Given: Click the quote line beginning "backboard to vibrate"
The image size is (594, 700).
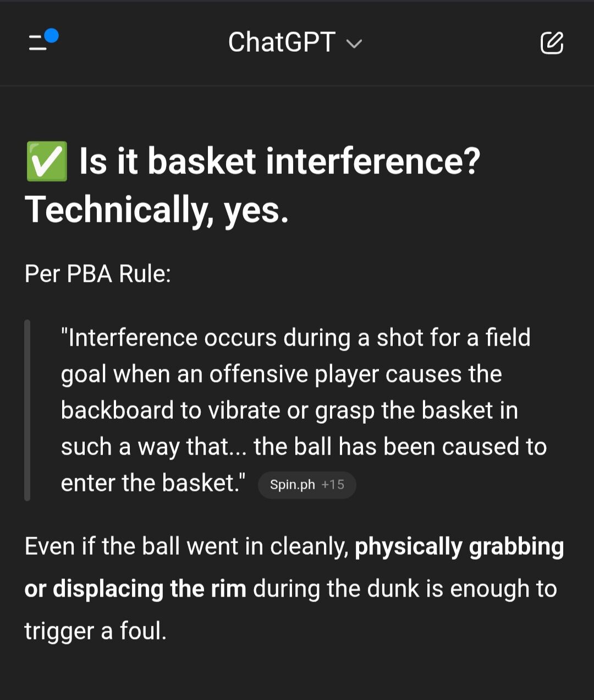Looking at the screenshot, I should 289,411.
